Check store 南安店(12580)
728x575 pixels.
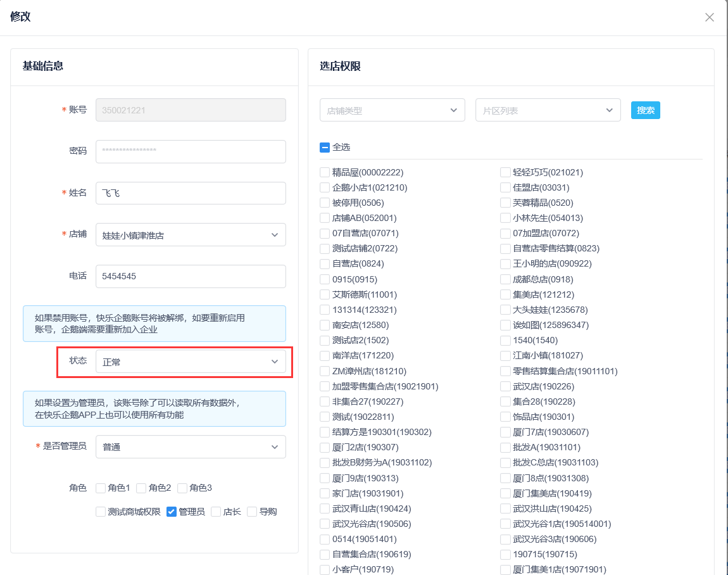[x=325, y=325]
